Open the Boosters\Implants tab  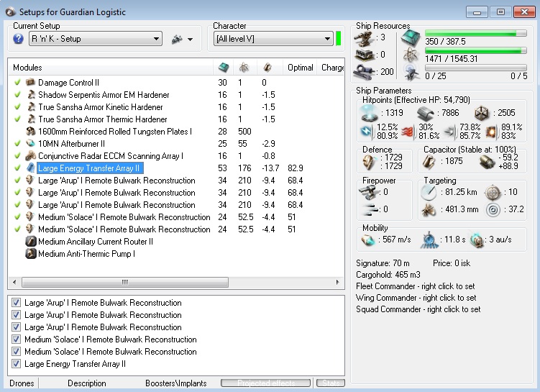tap(175, 383)
